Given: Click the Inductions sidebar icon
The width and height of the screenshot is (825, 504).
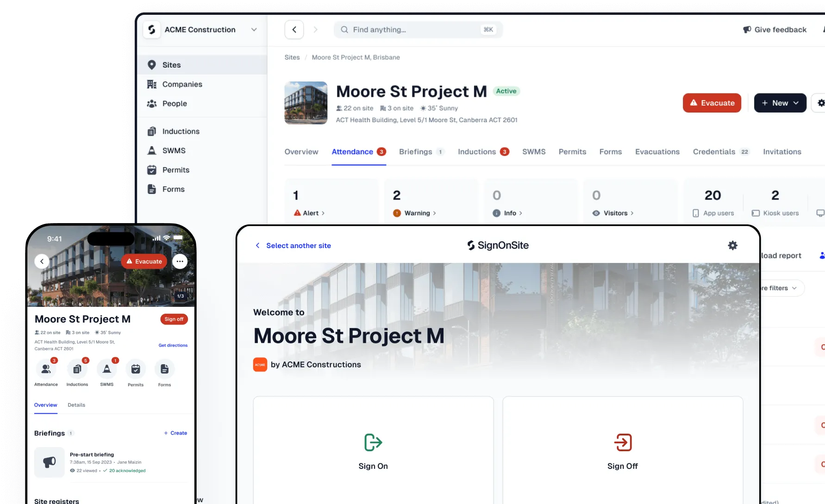Looking at the screenshot, I should (x=152, y=131).
